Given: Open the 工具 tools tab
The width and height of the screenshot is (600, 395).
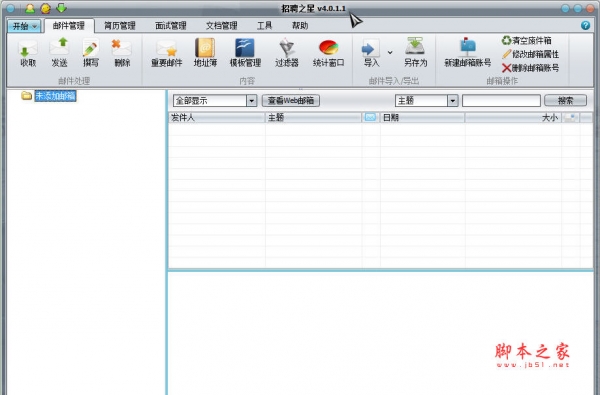Looking at the screenshot, I should click(x=264, y=26).
